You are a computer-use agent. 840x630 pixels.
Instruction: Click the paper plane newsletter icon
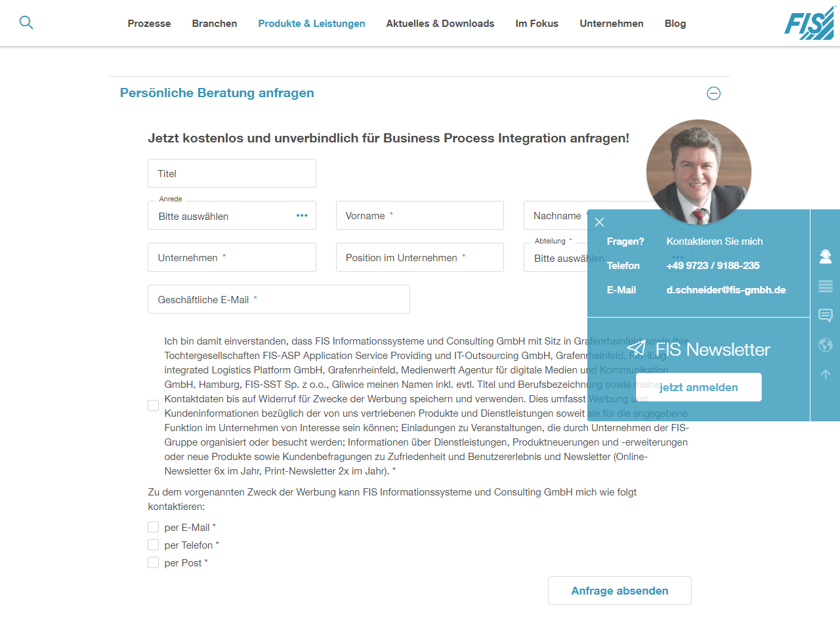pos(636,348)
